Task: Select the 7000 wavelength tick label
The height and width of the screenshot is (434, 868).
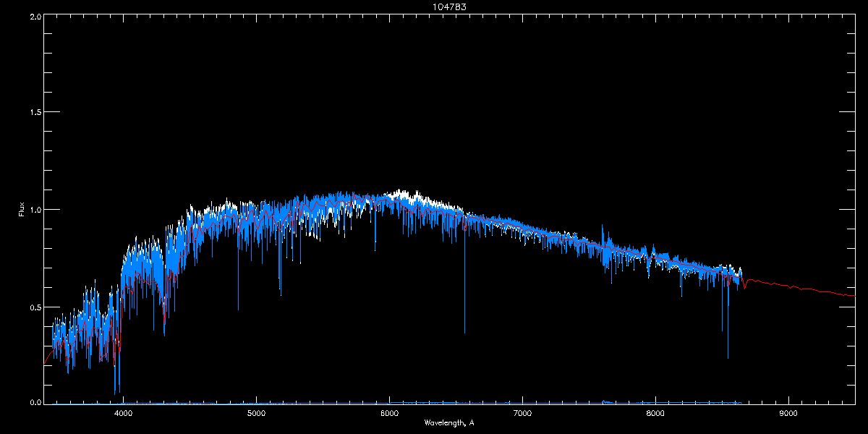Action: coord(522,414)
